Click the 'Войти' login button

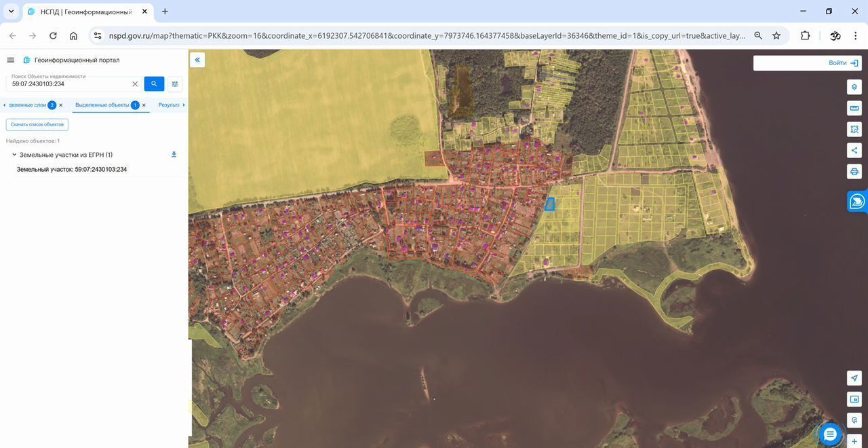[843, 63]
